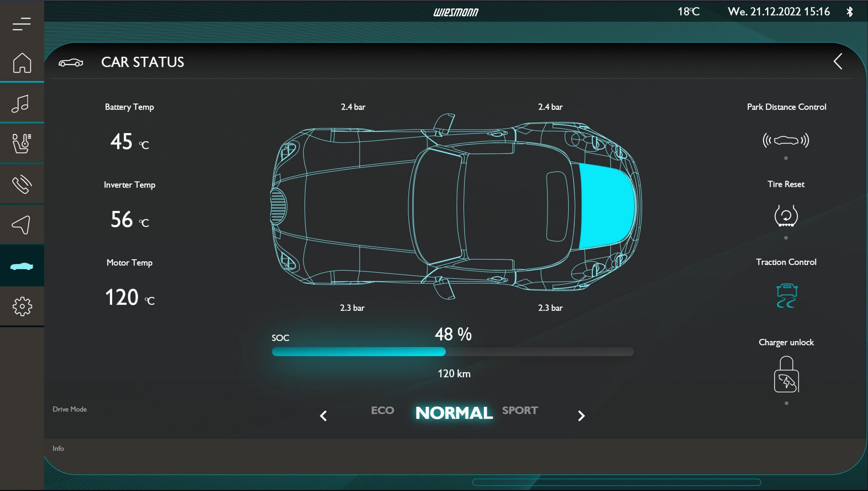Open the Home screen from the sidebar
This screenshot has height=491, width=868.
[x=21, y=63]
